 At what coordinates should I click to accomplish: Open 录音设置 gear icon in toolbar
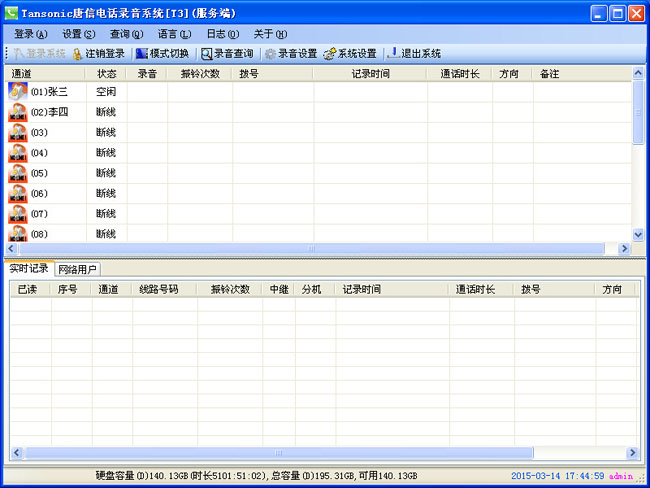coord(270,53)
